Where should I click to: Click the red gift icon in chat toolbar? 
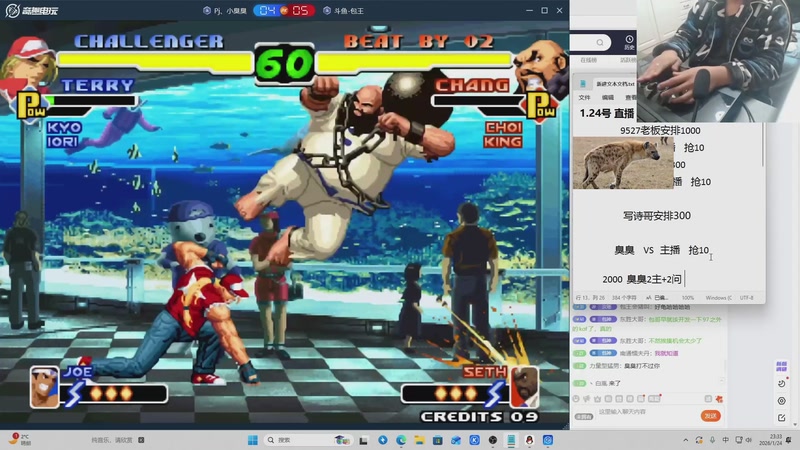[x=719, y=398]
